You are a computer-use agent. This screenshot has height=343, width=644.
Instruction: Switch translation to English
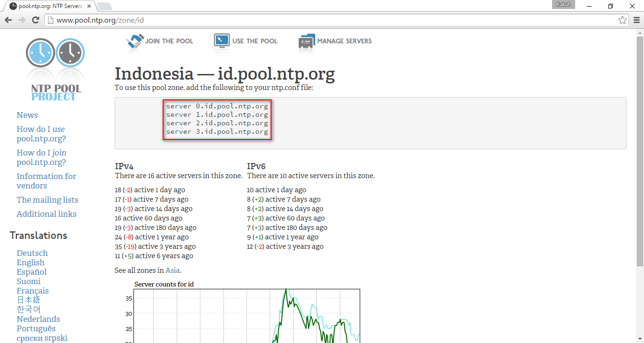(x=31, y=262)
